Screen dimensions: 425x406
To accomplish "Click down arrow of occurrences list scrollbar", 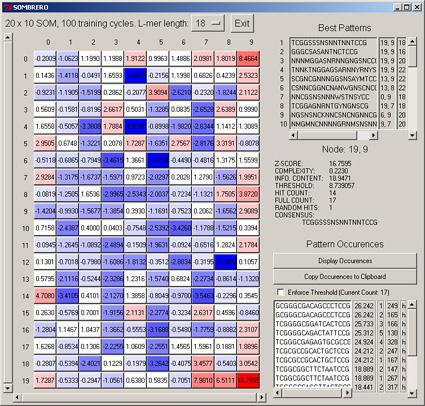I will [x=412, y=393].
